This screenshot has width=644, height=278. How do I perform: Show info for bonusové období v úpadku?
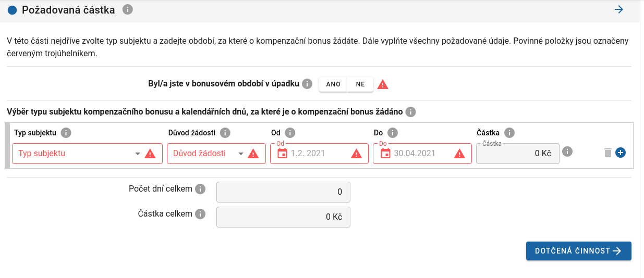(307, 84)
